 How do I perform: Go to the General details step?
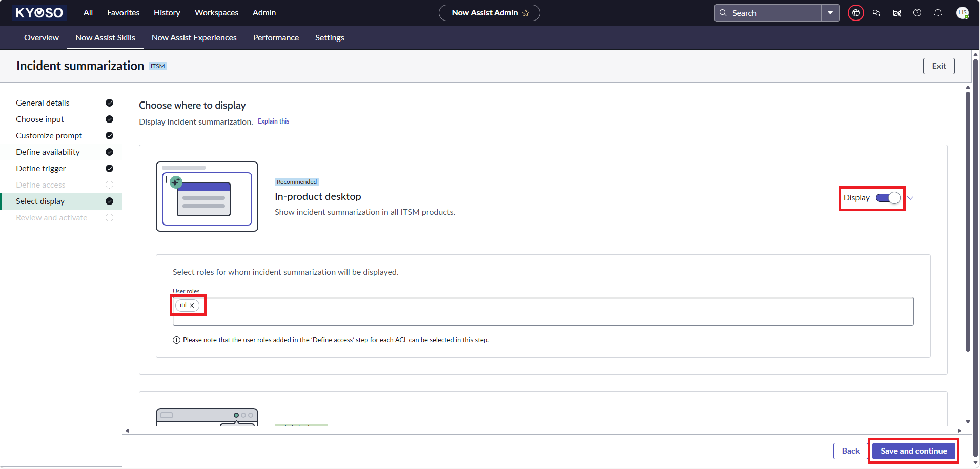click(43, 103)
